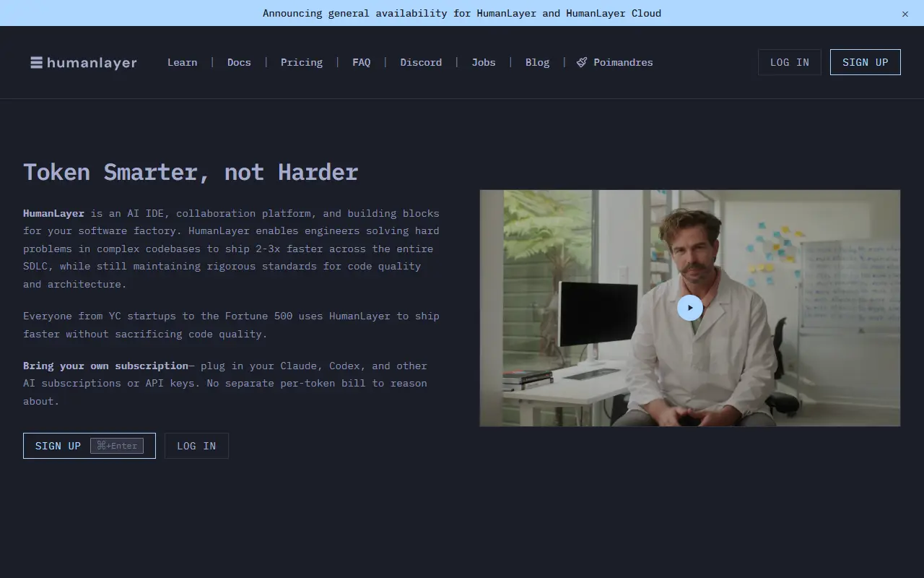Dismiss the announcement banner with the X
This screenshot has width=924, height=578.
tap(905, 14)
